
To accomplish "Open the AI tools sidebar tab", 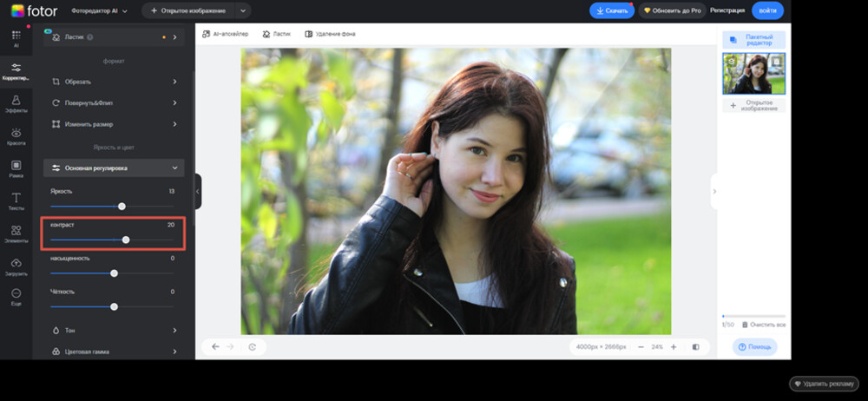I will pyautogui.click(x=16, y=39).
